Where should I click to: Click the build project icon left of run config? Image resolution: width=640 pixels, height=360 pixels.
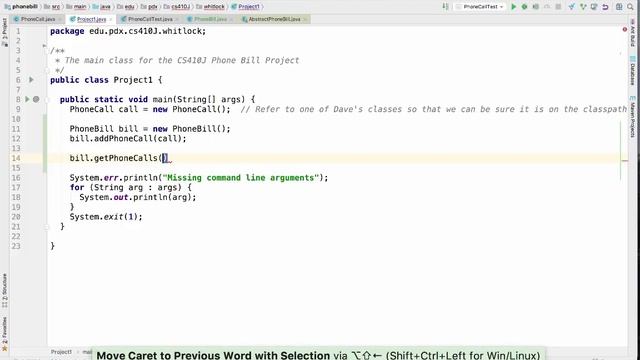445,7
